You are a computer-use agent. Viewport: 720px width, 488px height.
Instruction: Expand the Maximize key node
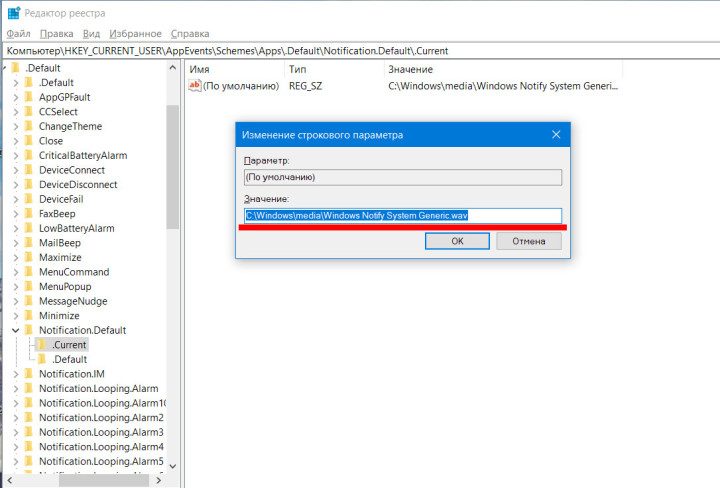(15, 257)
